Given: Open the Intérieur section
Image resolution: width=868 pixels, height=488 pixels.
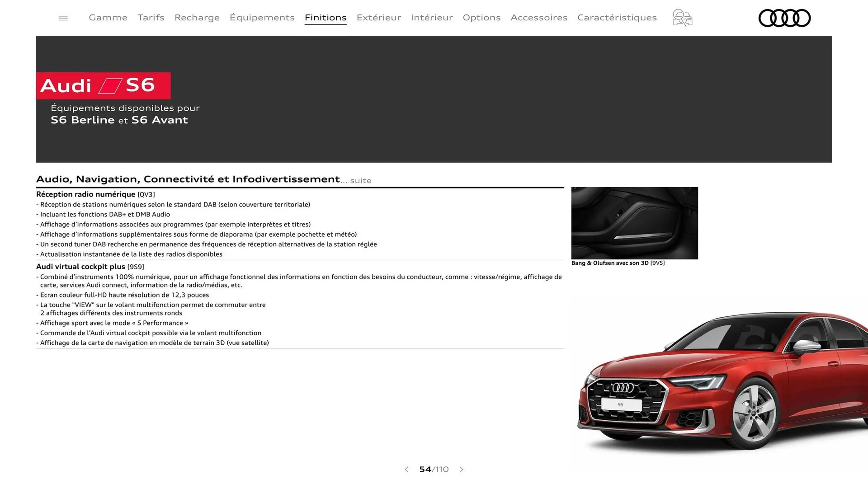Looking at the screenshot, I should point(431,18).
